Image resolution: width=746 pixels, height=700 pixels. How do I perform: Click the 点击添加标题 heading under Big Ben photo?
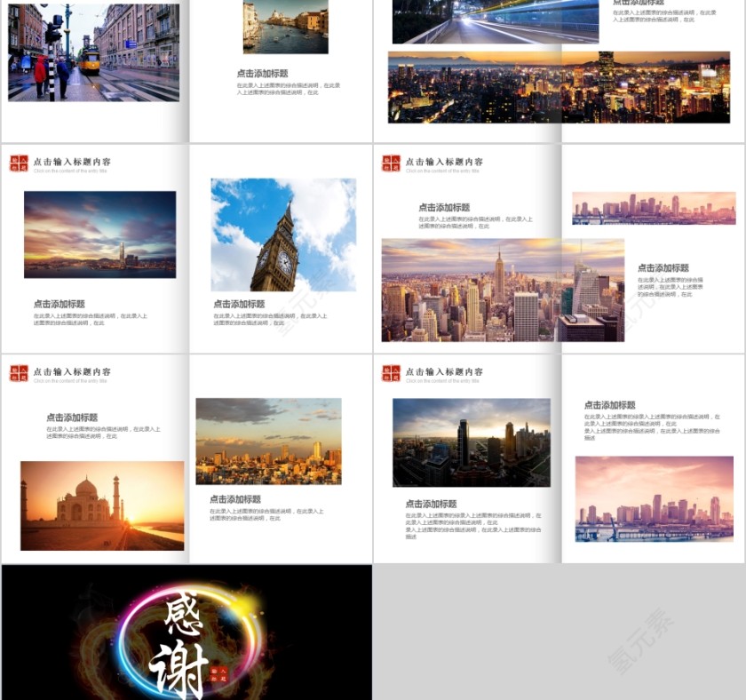coord(239,304)
